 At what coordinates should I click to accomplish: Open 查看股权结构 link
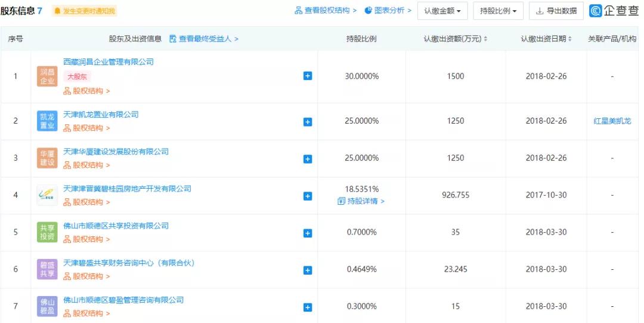pos(326,11)
